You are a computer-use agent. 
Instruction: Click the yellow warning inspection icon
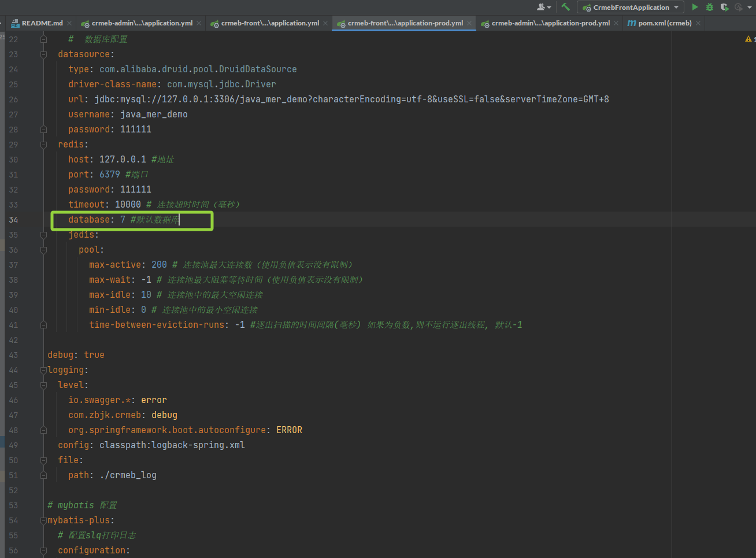(748, 39)
